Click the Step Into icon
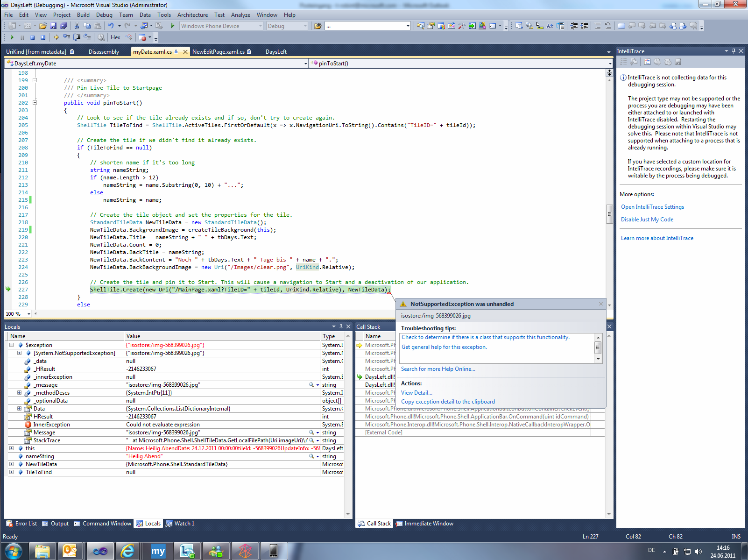The width and height of the screenshot is (748, 560). (67, 37)
